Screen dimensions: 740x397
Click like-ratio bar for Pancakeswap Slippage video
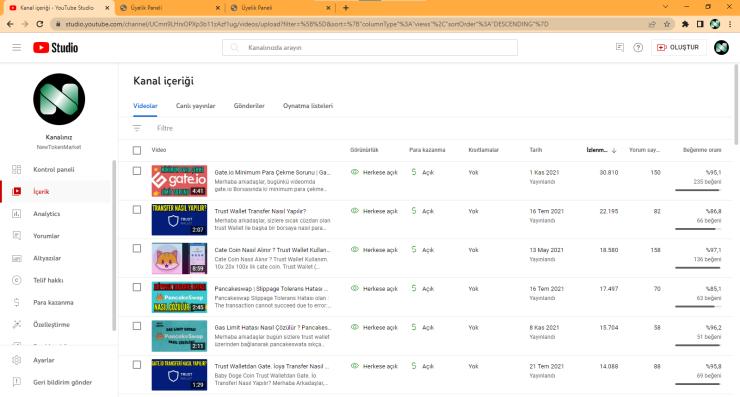click(698, 306)
